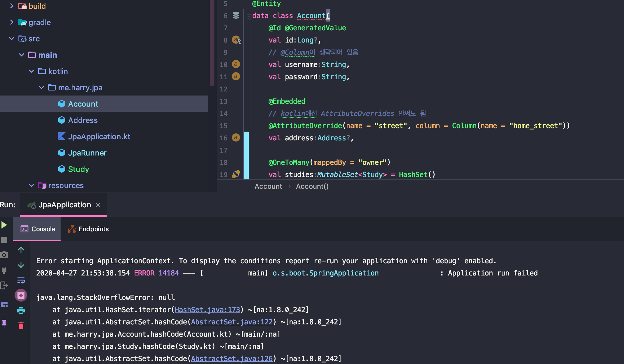This screenshot has width=624, height=364.
Task: Take a thread dump with the camera icon
Action: click(4, 254)
